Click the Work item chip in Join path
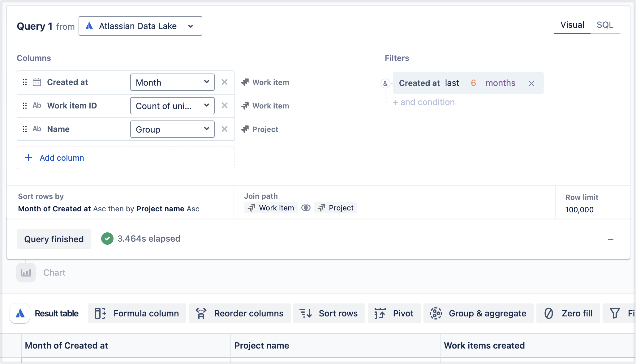The image size is (636, 364). 271,208
